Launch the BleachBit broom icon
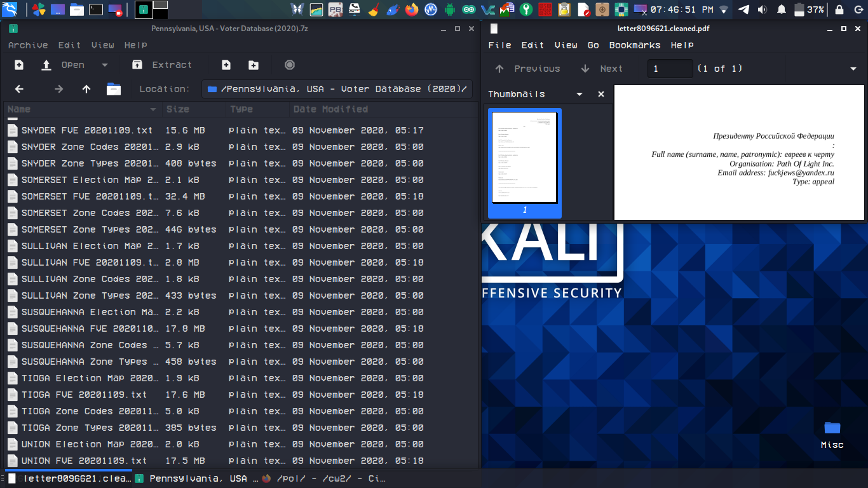The image size is (868, 488). 374,10
